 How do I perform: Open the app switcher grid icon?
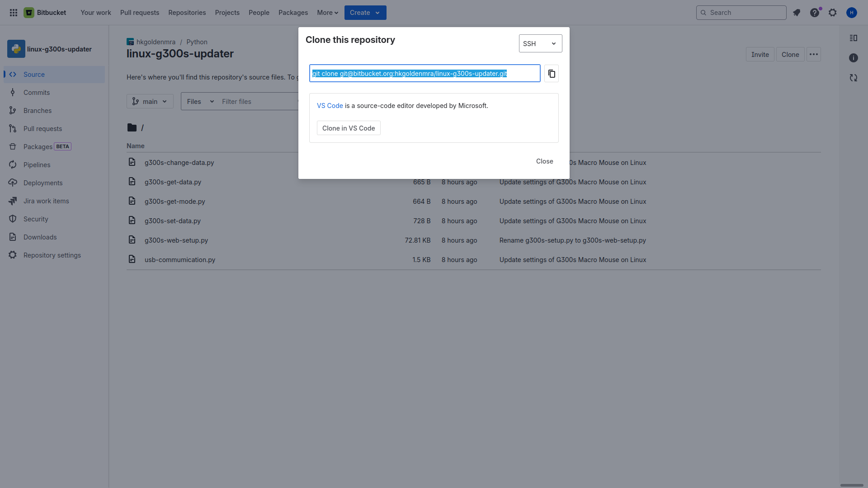click(14, 13)
